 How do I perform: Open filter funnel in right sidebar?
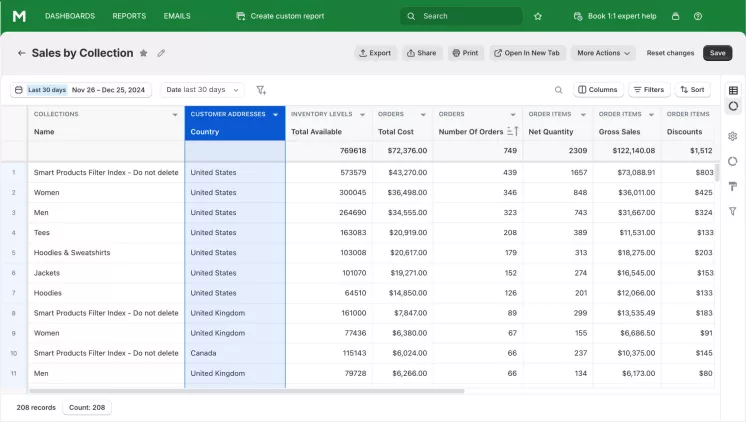[733, 211]
